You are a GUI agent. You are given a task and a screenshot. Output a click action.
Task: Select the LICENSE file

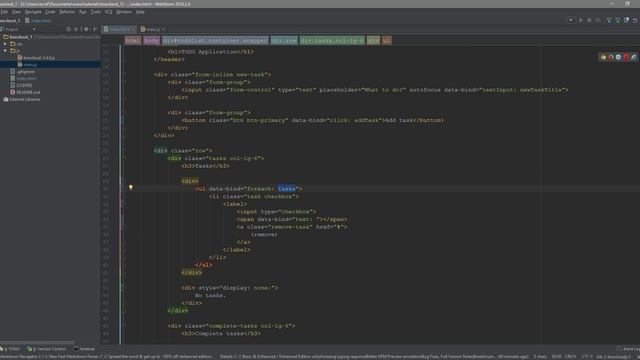click(x=21, y=85)
